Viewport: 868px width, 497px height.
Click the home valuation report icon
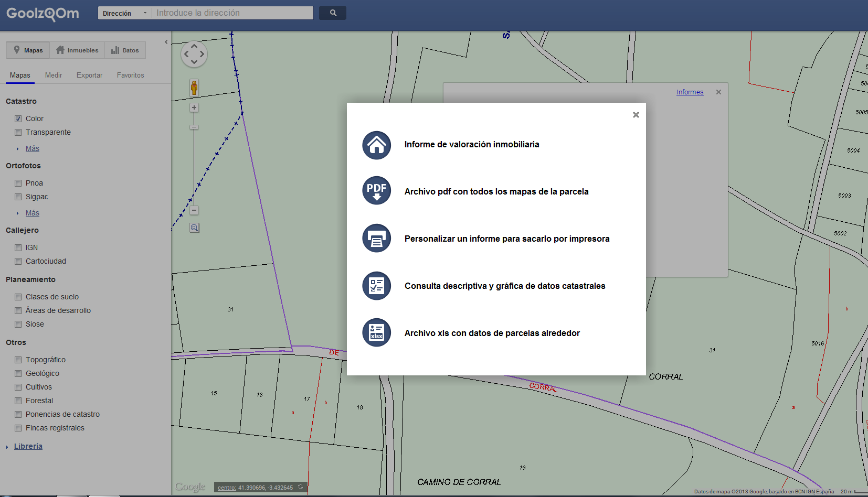coord(376,145)
